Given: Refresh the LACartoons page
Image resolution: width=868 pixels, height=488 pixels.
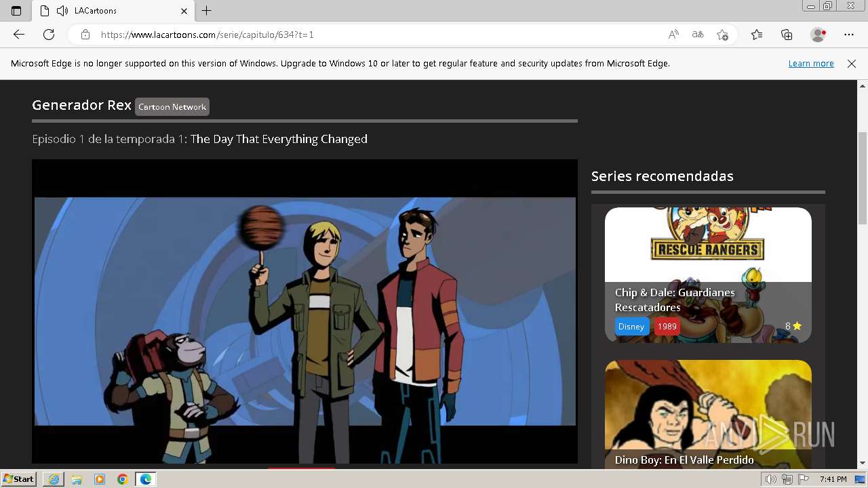Looking at the screenshot, I should click(49, 35).
